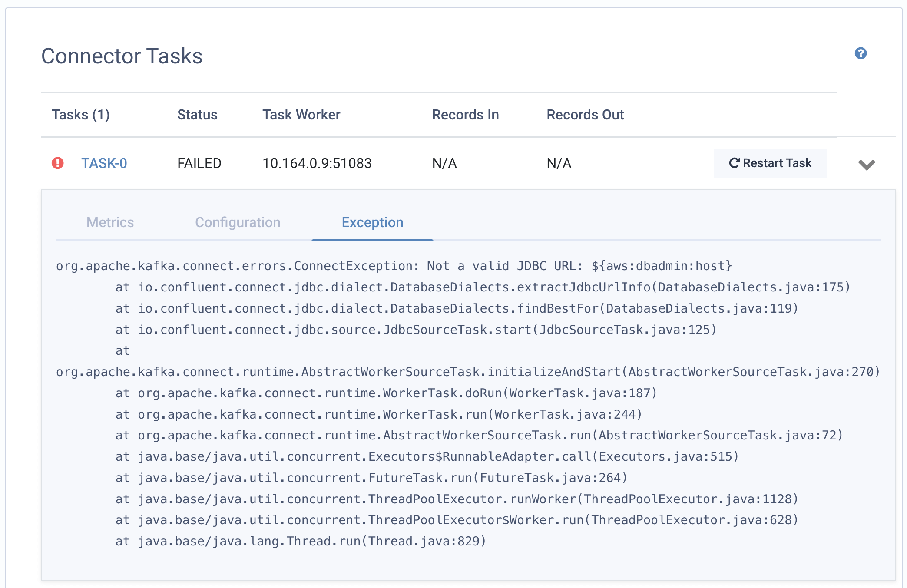
Task: Collapse the TASK-0 details chevron
Action: click(x=866, y=165)
